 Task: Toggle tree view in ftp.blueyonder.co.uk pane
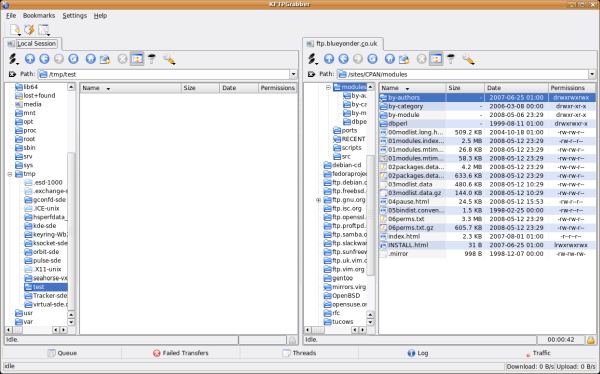(x=436, y=59)
